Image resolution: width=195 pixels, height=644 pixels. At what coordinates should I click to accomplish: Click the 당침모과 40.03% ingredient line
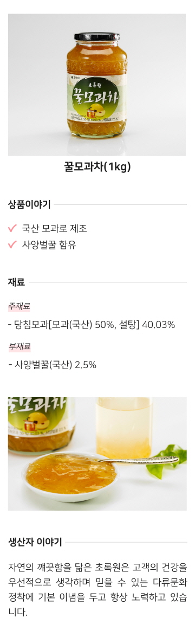92,325
